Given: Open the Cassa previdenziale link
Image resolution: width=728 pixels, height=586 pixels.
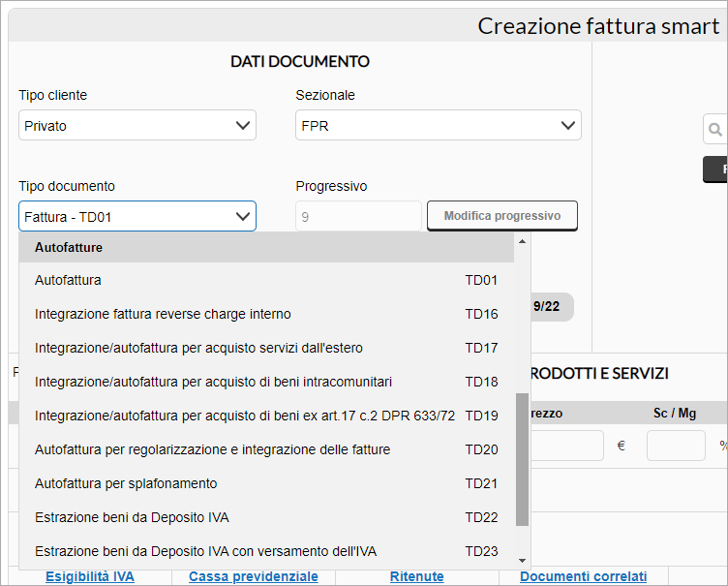Looking at the screenshot, I should (254, 576).
